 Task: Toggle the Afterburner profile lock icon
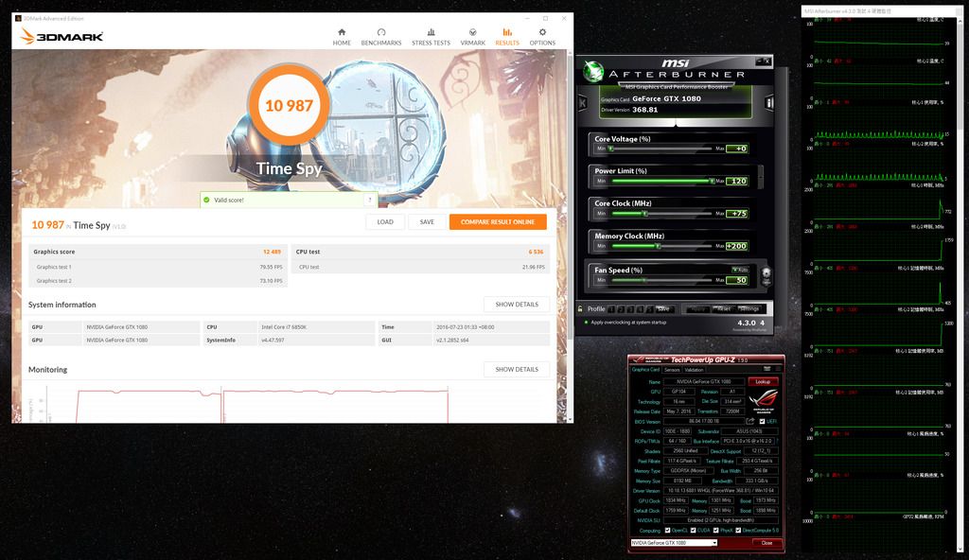click(x=580, y=308)
